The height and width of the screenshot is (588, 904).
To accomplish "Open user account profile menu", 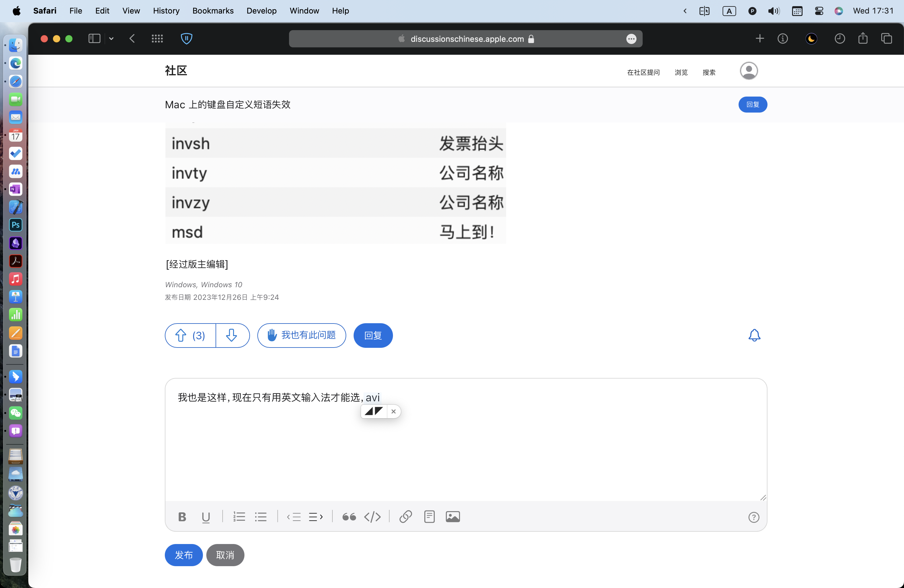I will pos(748,71).
